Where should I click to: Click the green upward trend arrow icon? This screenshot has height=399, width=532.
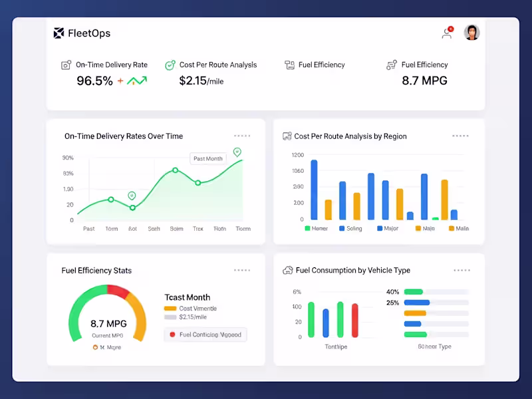tap(137, 80)
